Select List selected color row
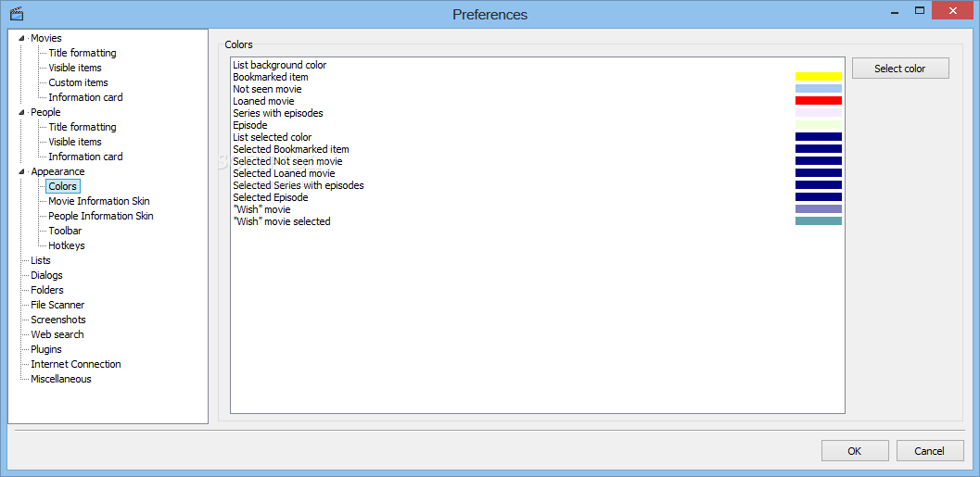 click(x=538, y=137)
